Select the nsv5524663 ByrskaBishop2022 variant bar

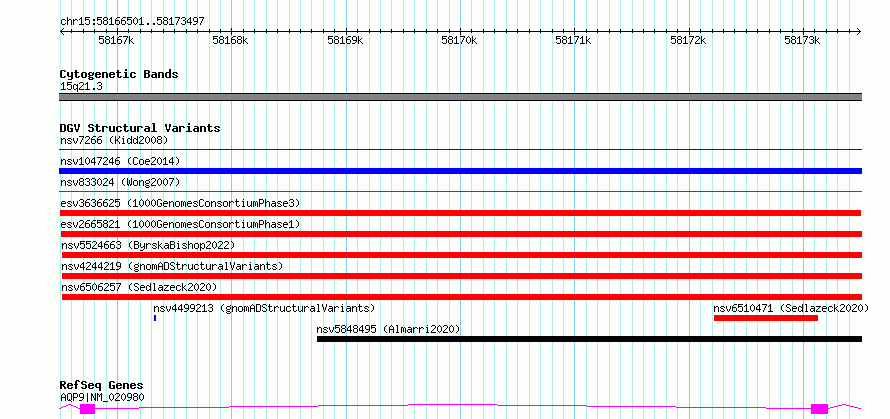(x=461, y=255)
